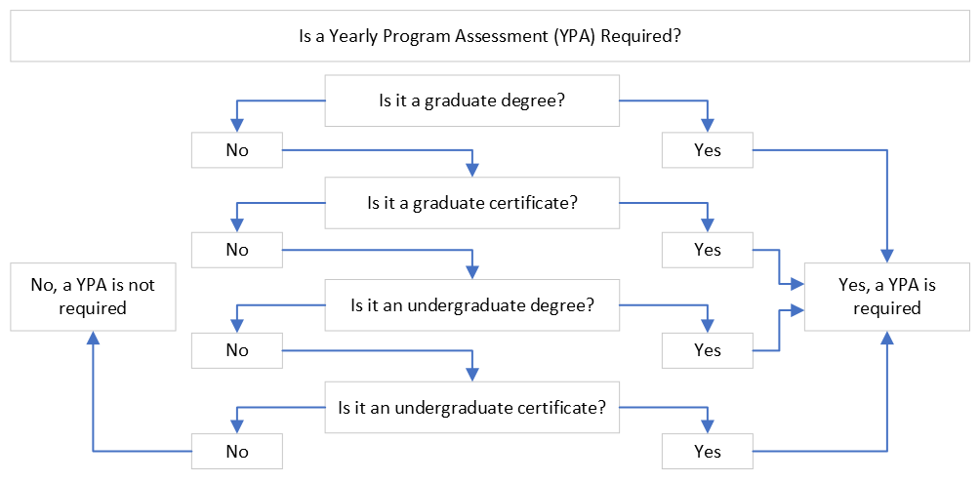Click the 'Is a Yearly Program Assessment (YPA) Required?' title box
The height and width of the screenshot is (482, 980).
point(489,38)
